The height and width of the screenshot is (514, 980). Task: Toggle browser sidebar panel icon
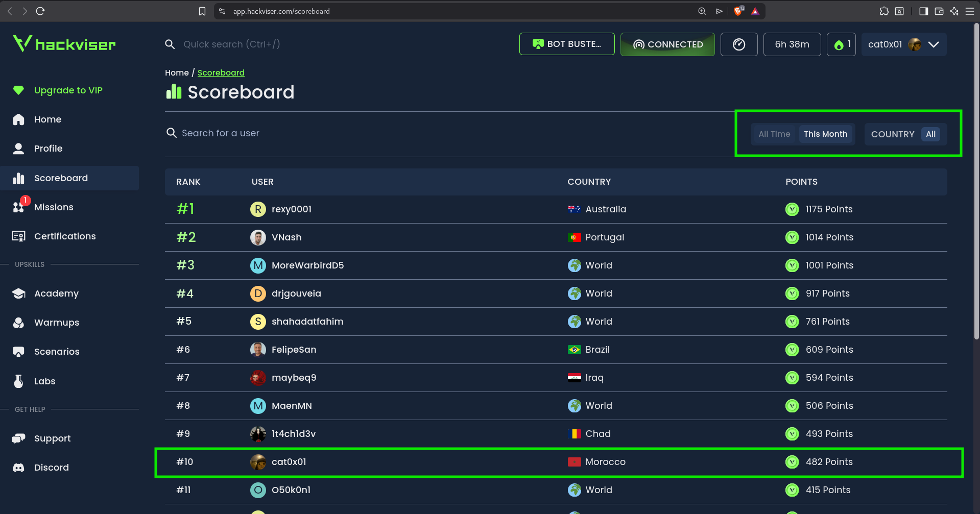[923, 11]
